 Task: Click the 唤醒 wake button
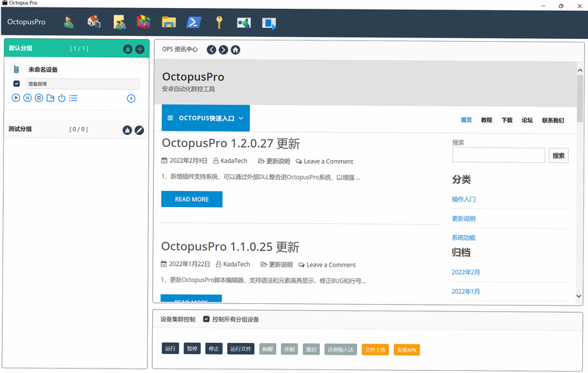268,350
